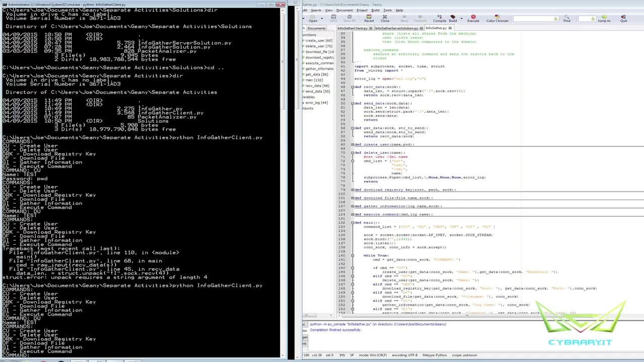644x362 pixels.
Task: Select main [132] in the symbol list
Action: 314,80
